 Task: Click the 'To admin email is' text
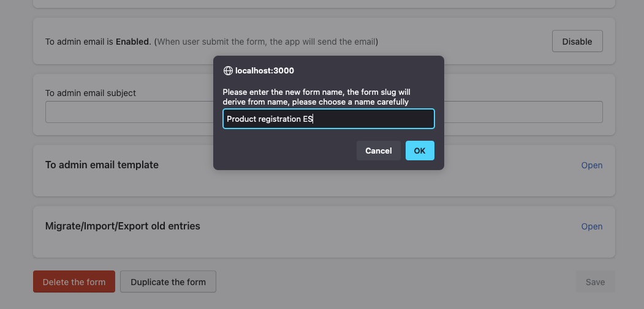(79, 42)
